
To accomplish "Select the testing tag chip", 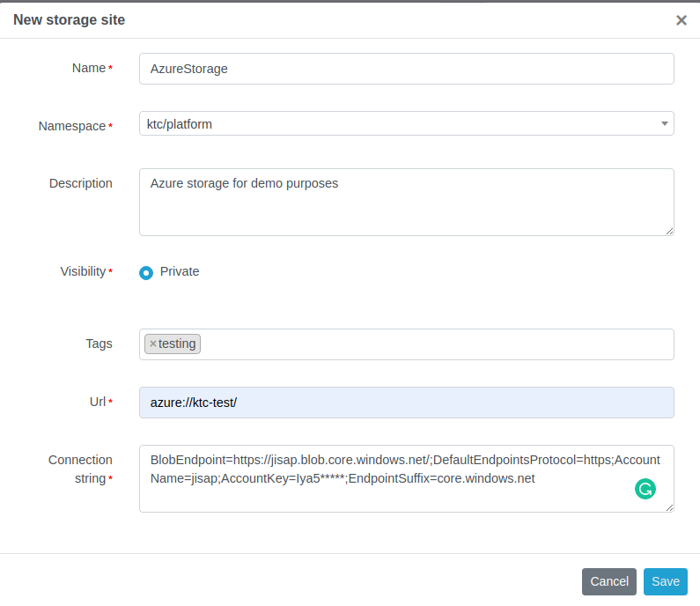I will (x=173, y=344).
